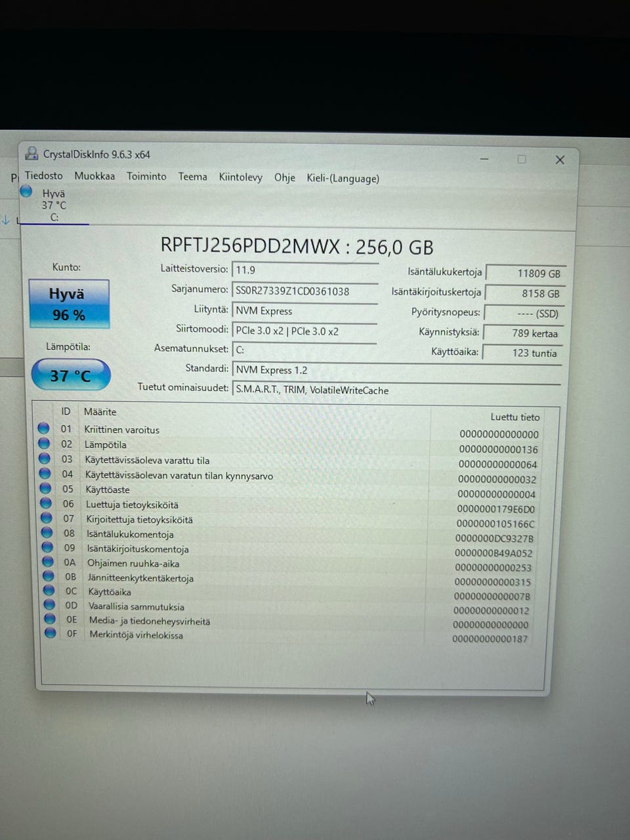The width and height of the screenshot is (630, 840).
Task: Click the CrystalDiskInfo title bar icon
Action: point(31,154)
